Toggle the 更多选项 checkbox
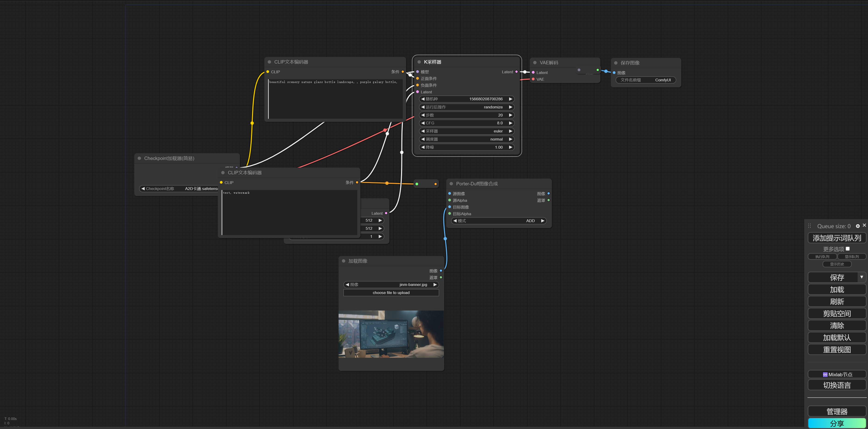The image size is (868, 429). 848,249
